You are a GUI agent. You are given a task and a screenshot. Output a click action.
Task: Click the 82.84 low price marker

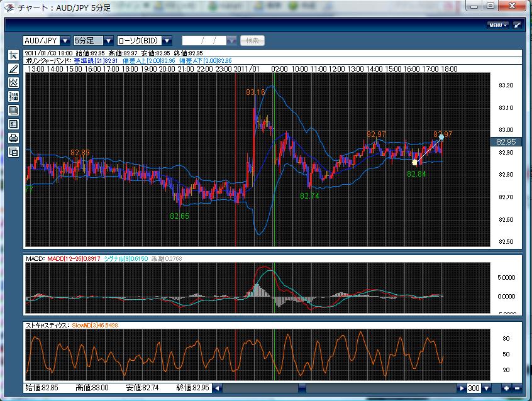coord(416,174)
